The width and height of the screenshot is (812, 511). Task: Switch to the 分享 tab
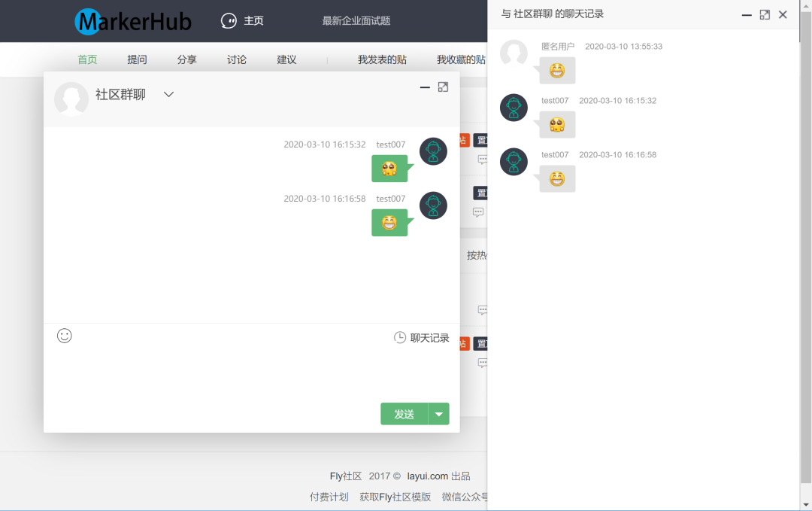[x=187, y=59]
